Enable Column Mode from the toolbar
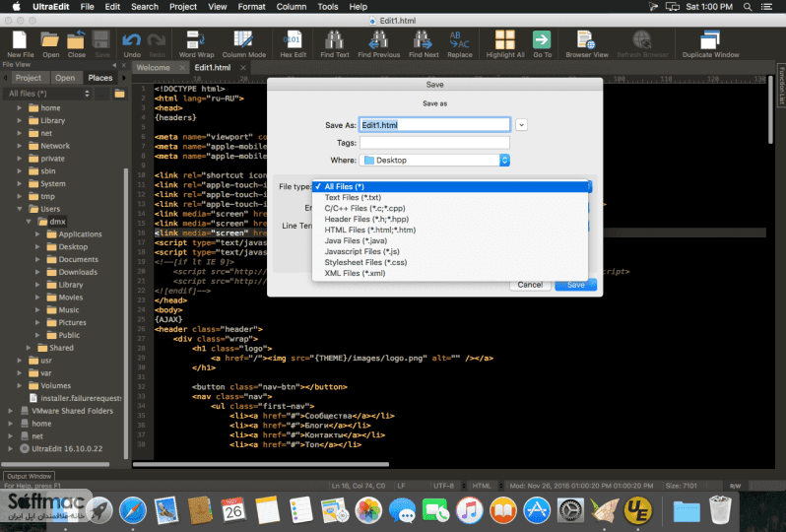Viewport: 786px width, 532px height. 243,43
